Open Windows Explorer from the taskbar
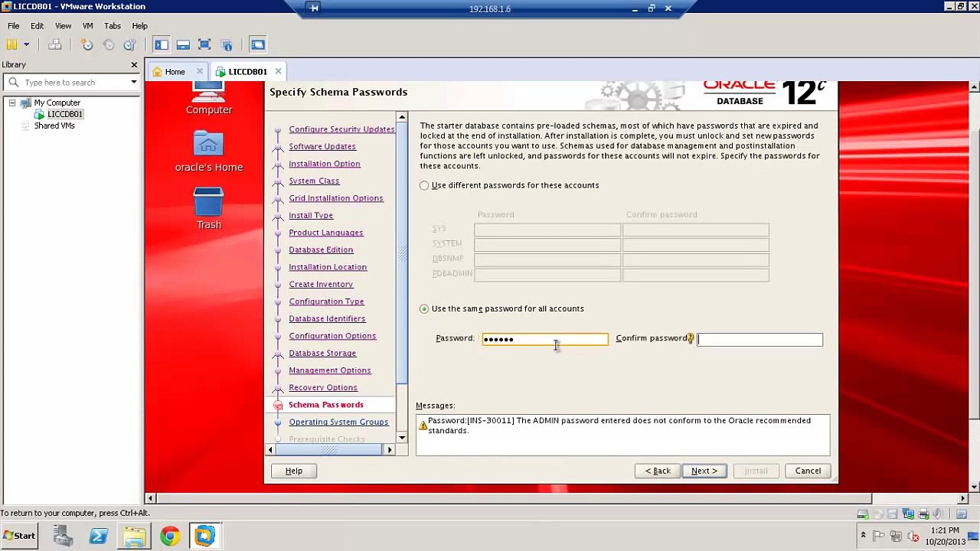The height and width of the screenshot is (551, 980). click(x=135, y=536)
